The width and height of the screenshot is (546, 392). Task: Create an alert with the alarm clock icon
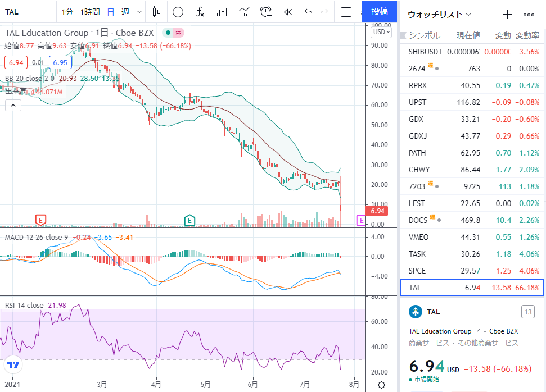[x=266, y=12]
